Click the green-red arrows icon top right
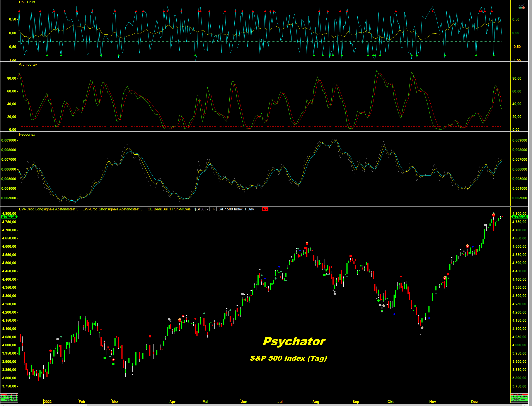This screenshot has width=532, height=406. (x=522, y=7)
